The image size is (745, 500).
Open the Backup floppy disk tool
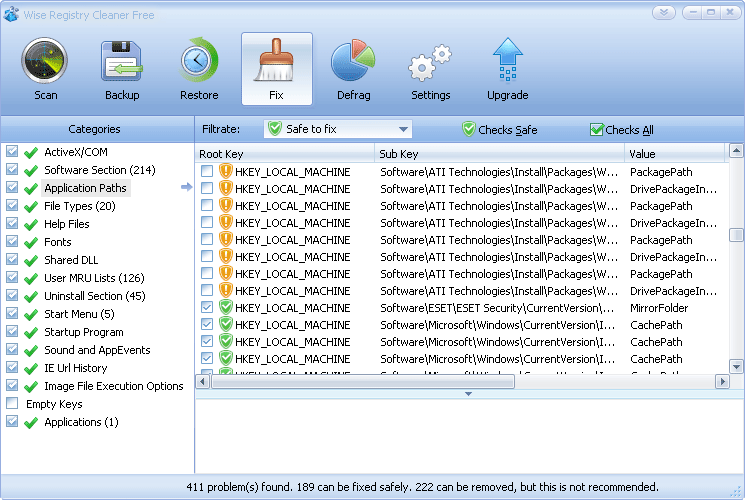coord(122,61)
